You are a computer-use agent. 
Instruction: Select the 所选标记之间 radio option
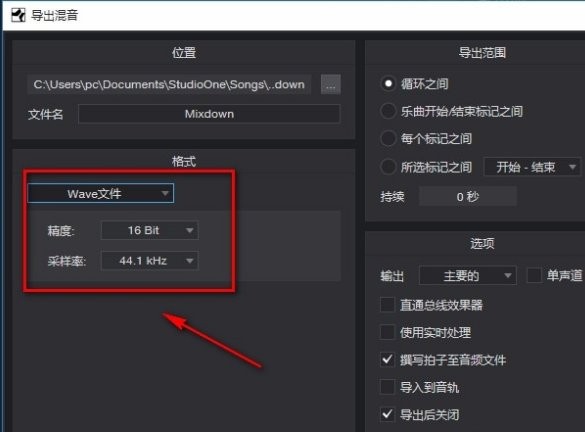[x=388, y=167]
